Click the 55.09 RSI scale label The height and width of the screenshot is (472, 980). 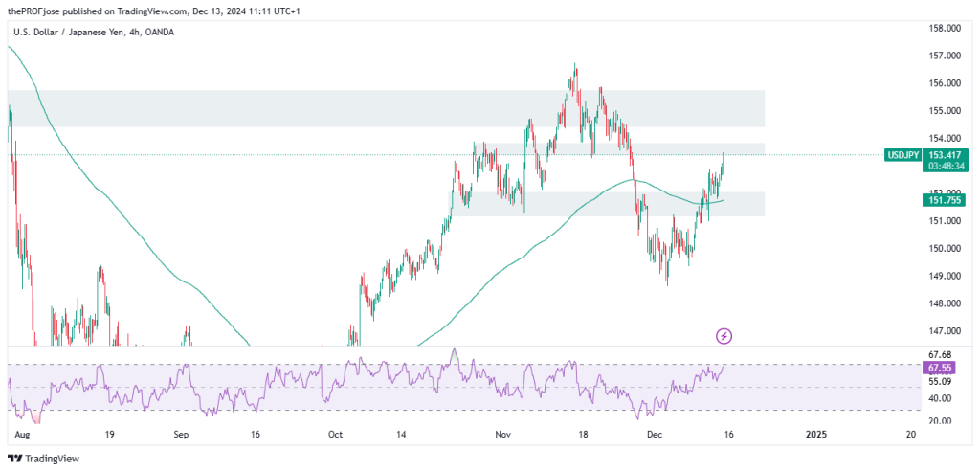click(x=940, y=382)
